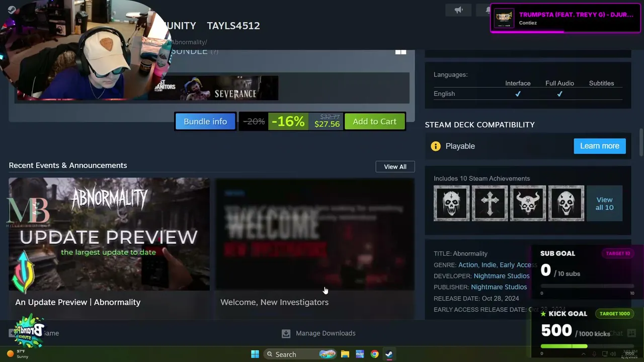This screenshot has height=362, width=644.
Task: Open the 'An Update Preview | Abnormality' title
Action: (x=78, y=302)
